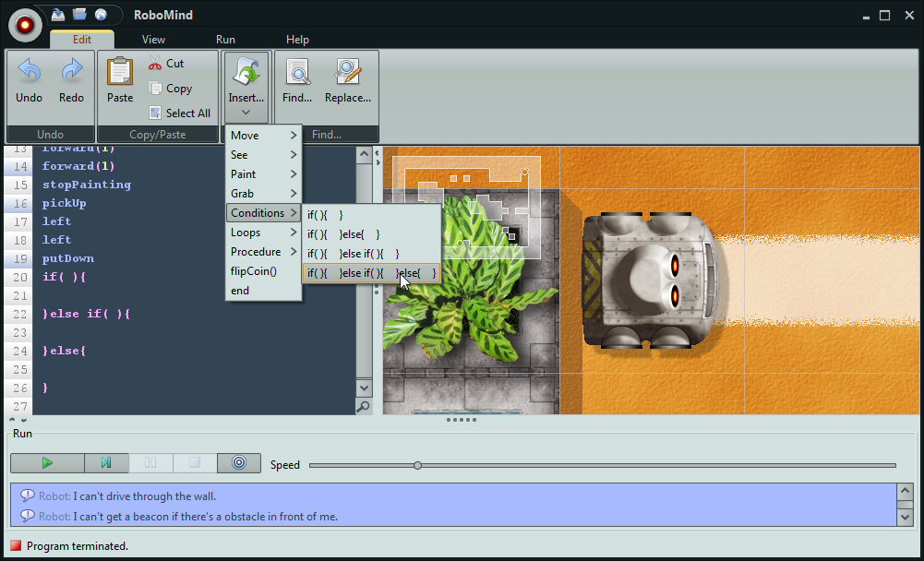This screenshot has width=924, height=561.
Task: Click the Cut scissors item
Action: click(x=166, y=63)
